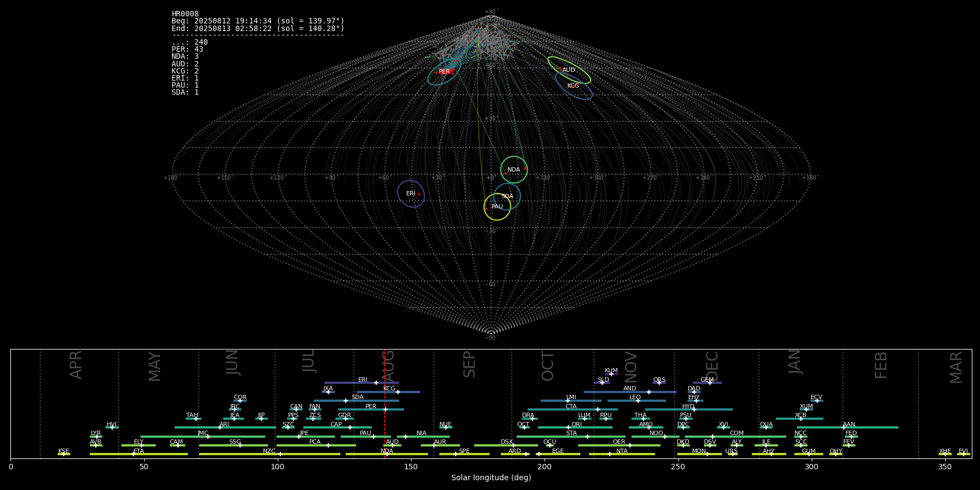This screenshot has width=980, height=490.
Task: Click the 'PER: 43' count line
Action: coord(187,49)
